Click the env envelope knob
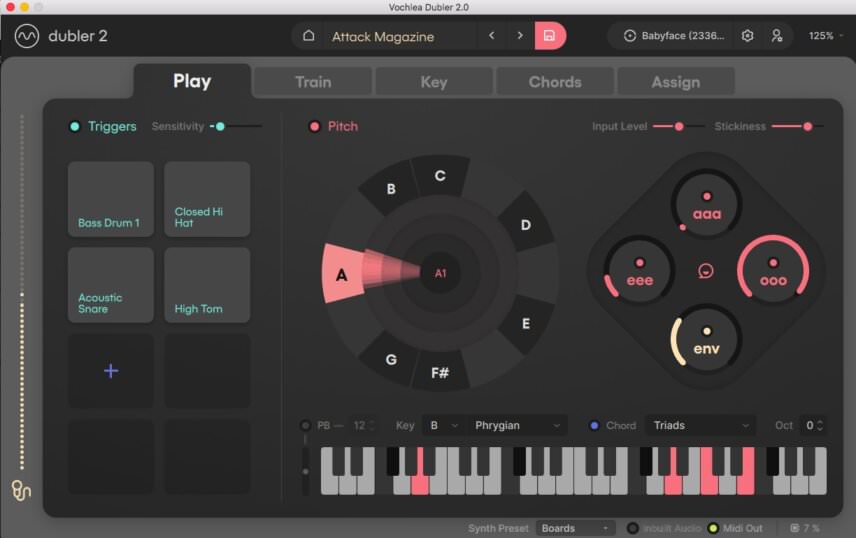 pyautogui.click(x=706, y=339)
